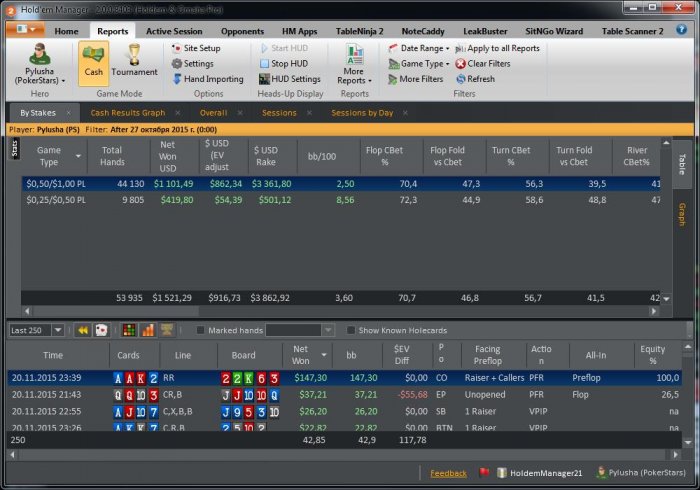
Task: Select the $0,50/$1,00 PL stakes row
Action: coord(341,184)
